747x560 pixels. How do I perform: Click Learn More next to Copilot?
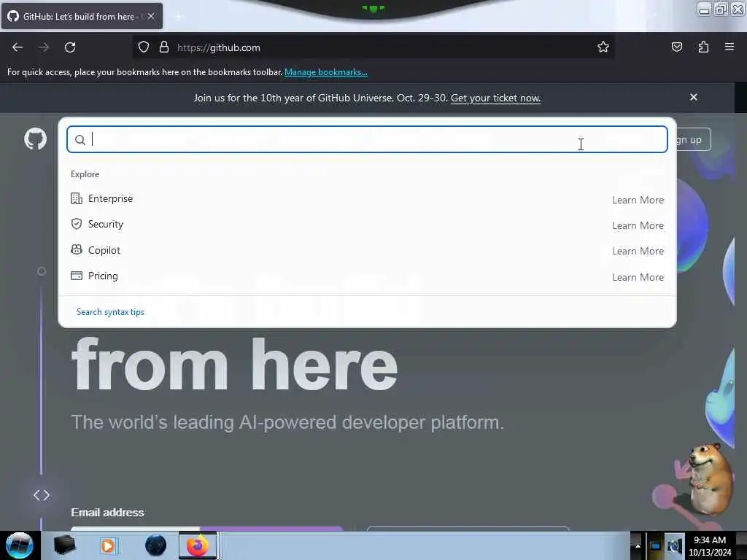point(638,252)
